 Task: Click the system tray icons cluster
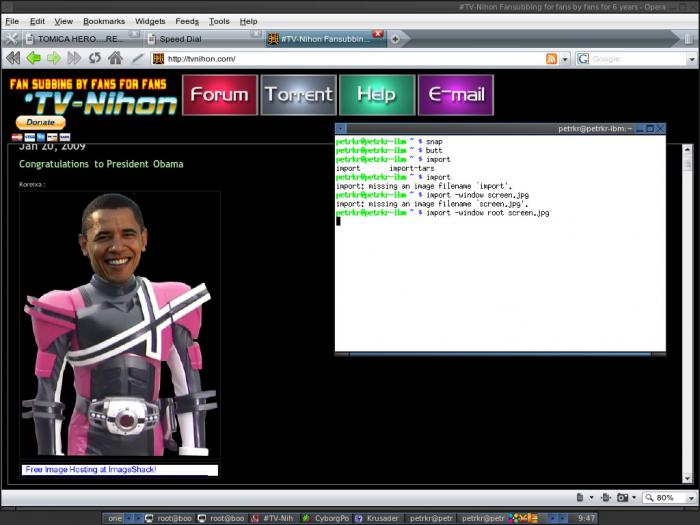(523, 518)
